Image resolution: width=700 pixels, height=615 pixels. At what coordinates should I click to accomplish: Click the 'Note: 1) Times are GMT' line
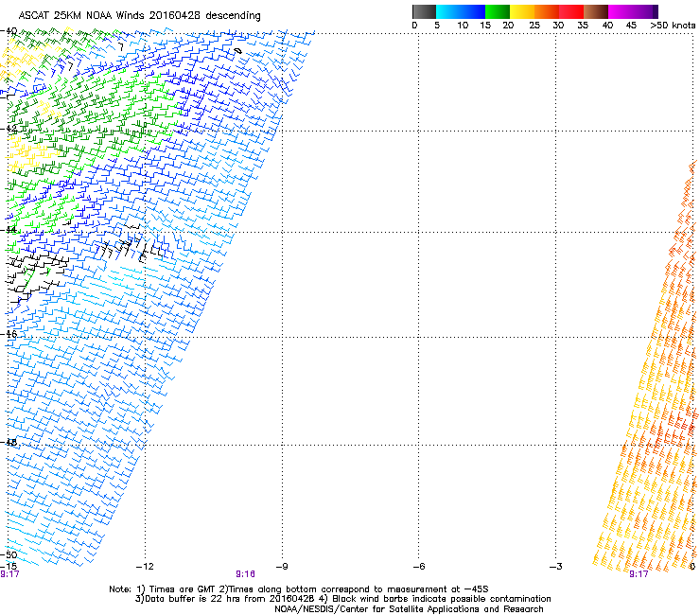299,589
